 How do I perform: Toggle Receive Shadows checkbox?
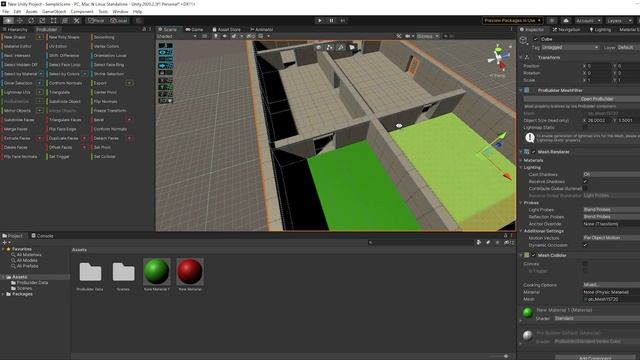pyautogui.click(x=585, y=182)
